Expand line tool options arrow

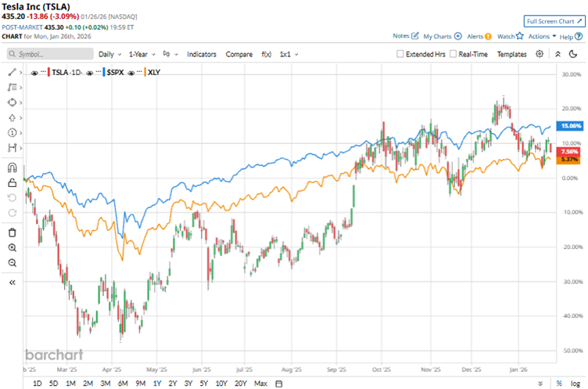(x=21, y=73)
